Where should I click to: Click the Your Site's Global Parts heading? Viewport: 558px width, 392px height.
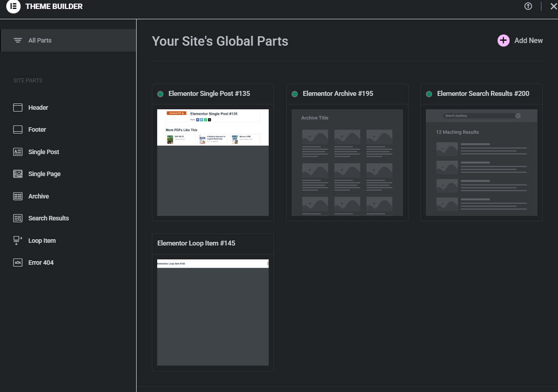click(x=220, y=41)
